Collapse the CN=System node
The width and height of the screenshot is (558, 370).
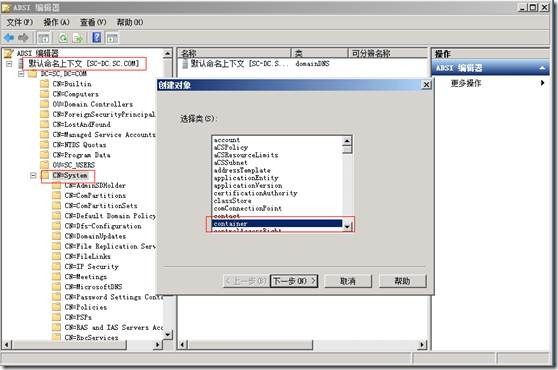tap(33, 175)
